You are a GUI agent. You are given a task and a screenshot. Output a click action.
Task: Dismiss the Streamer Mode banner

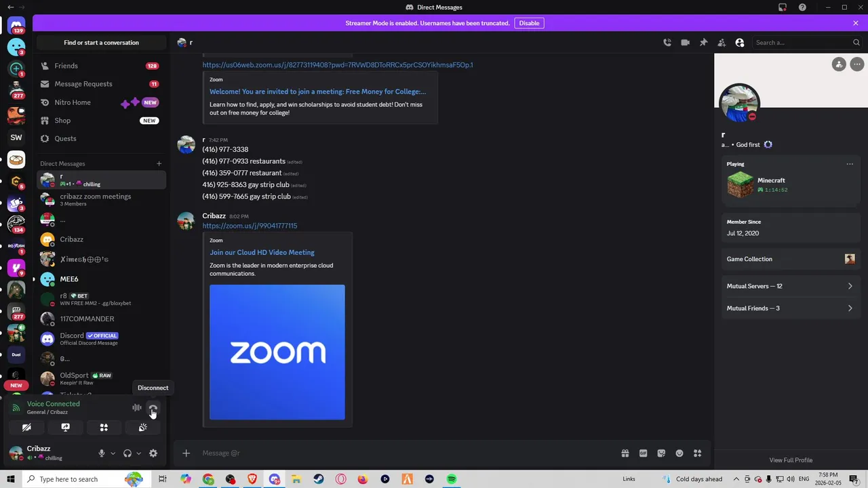[856, 23]
